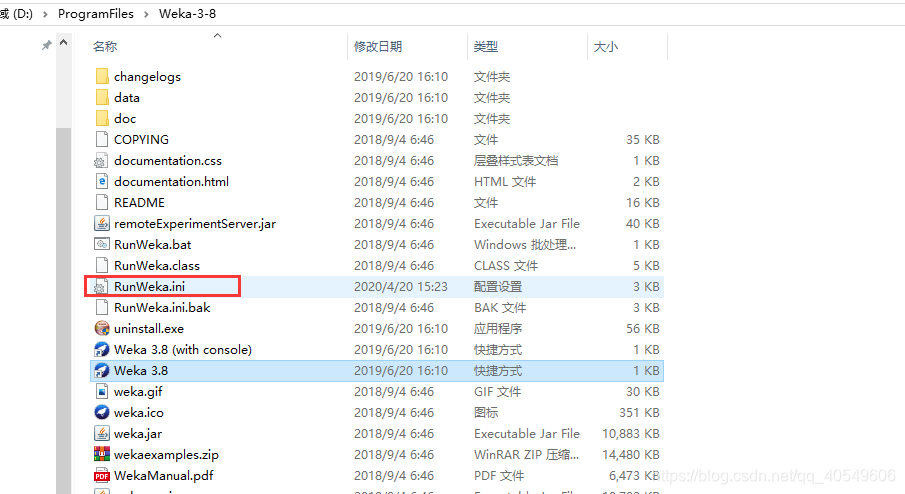Screen dimensions: 905x494
Task: Click the remoteExperimentServer.jar Java icon
Action: (102, 223)
